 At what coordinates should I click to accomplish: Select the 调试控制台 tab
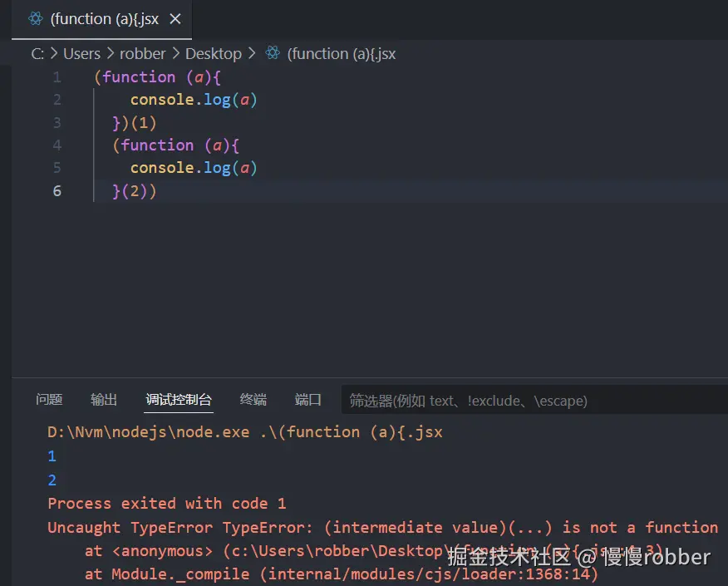pos(179,400)
